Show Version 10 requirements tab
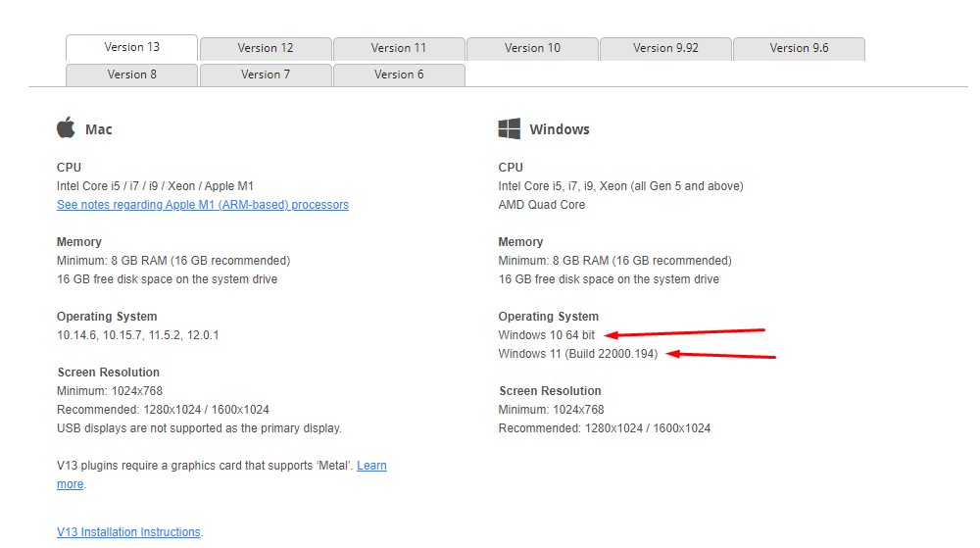The width and height of the screenshot is (980, 548). point(532,48)
